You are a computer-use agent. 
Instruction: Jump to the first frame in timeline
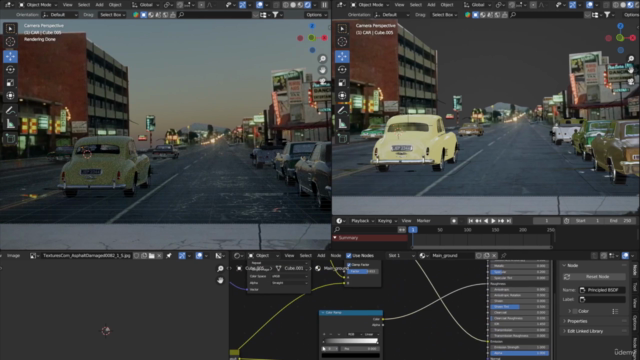[x=471, y=221]
